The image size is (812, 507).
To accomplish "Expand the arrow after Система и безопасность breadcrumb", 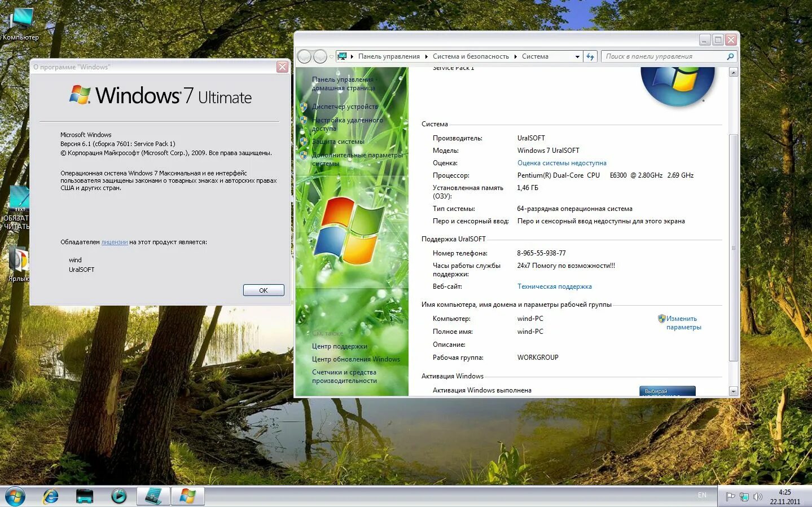I will click(516, 56).
